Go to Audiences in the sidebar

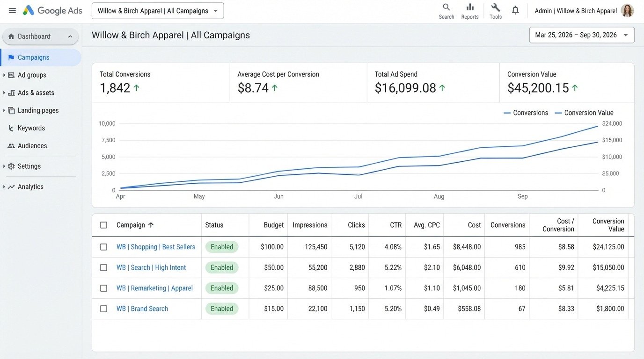pos(32,146)
